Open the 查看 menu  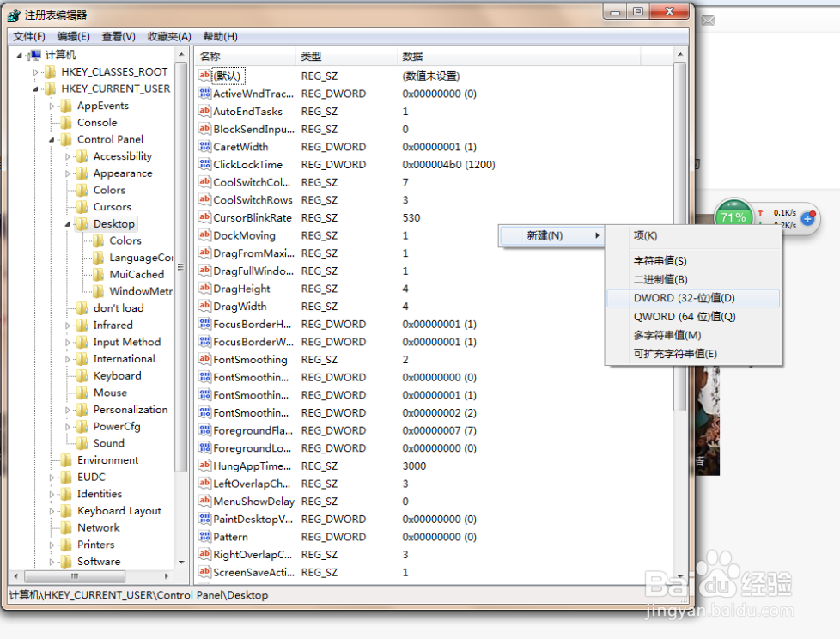119,36
